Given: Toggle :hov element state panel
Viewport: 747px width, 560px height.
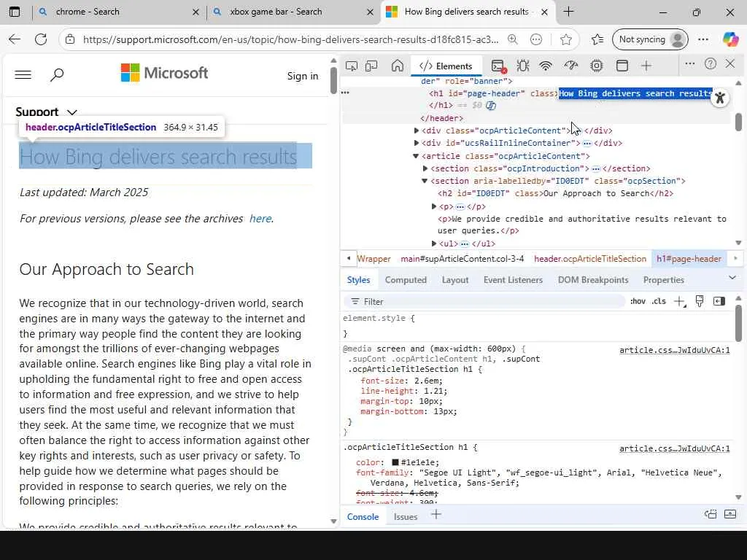Looking at the screenshot, I should (638, 301).
